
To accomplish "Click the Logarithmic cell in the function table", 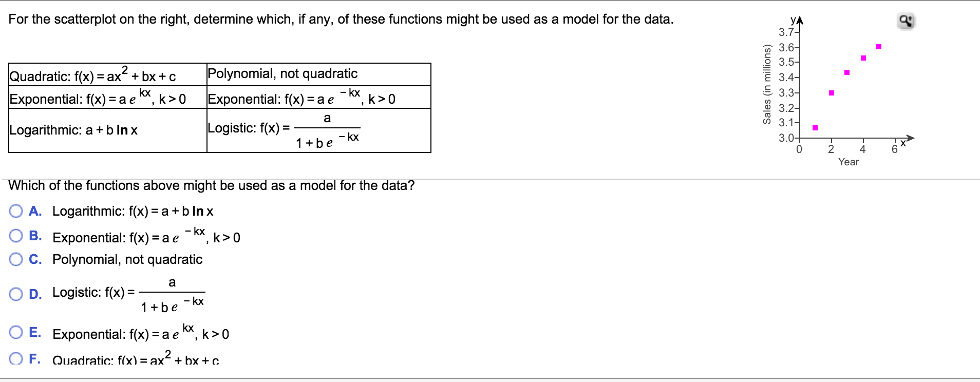I will pyautogui.click(x=107, y=130).
